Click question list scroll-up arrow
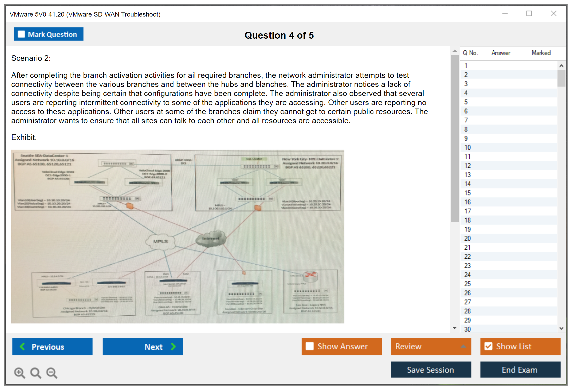This screenshot has height=392, width=574. (x=561, y=66)
